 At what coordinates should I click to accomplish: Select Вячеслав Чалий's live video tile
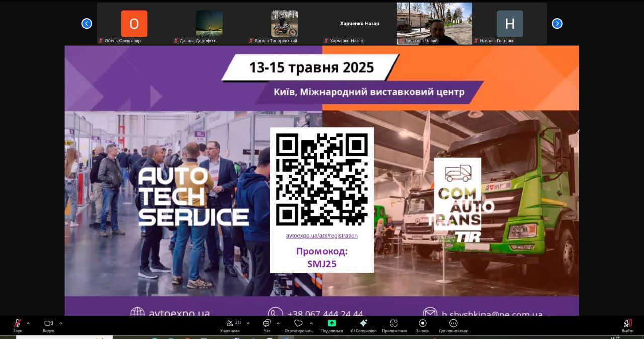(435, 24)
